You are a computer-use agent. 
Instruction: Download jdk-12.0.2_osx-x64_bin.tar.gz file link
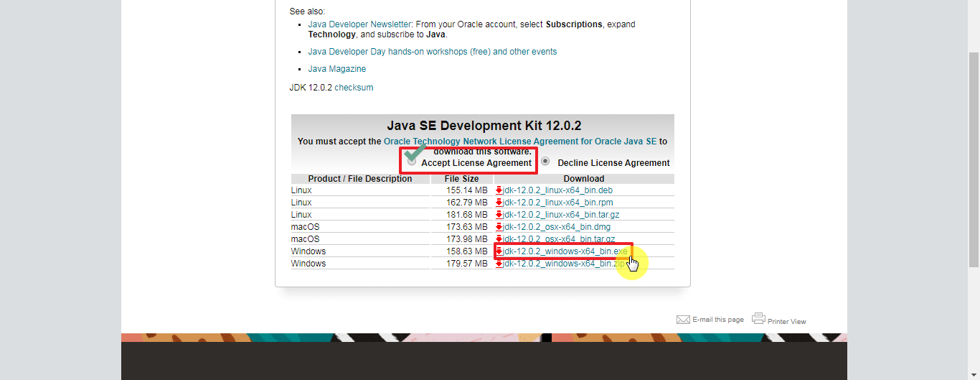(x=559, y=239)
